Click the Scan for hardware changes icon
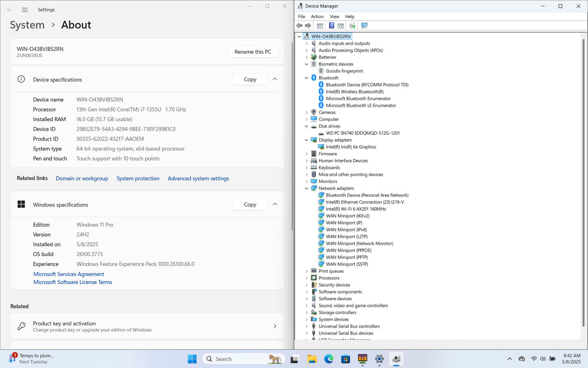 coord(364,25)
